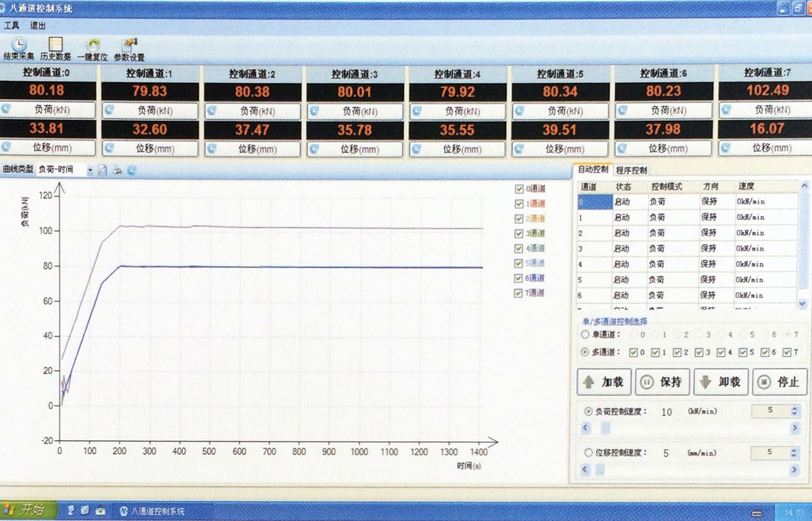Uncheck the 7通道 curve legend checkbox
Viewport: 812px width, 521px height.
coord(520,293)
